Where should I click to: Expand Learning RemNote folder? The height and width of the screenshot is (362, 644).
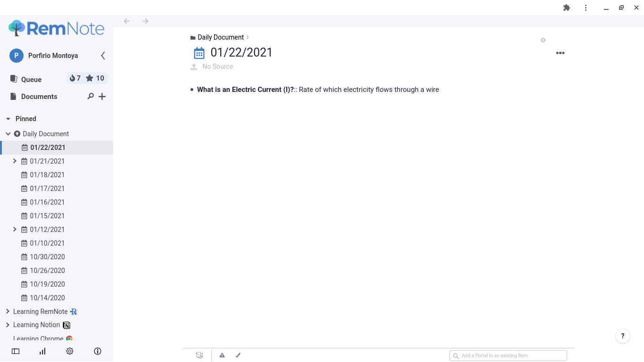(8, 312)
